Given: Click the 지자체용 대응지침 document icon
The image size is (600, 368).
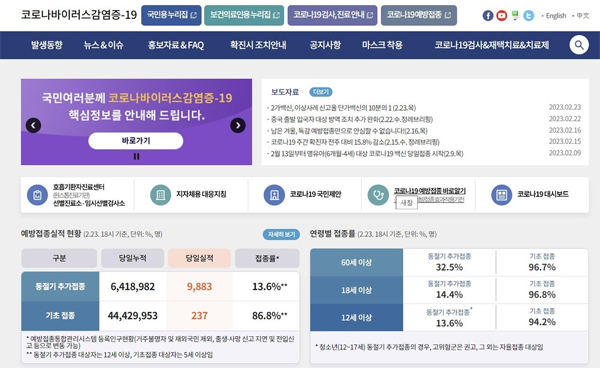Looking at the screenshot, I should (x=160, y=195).
